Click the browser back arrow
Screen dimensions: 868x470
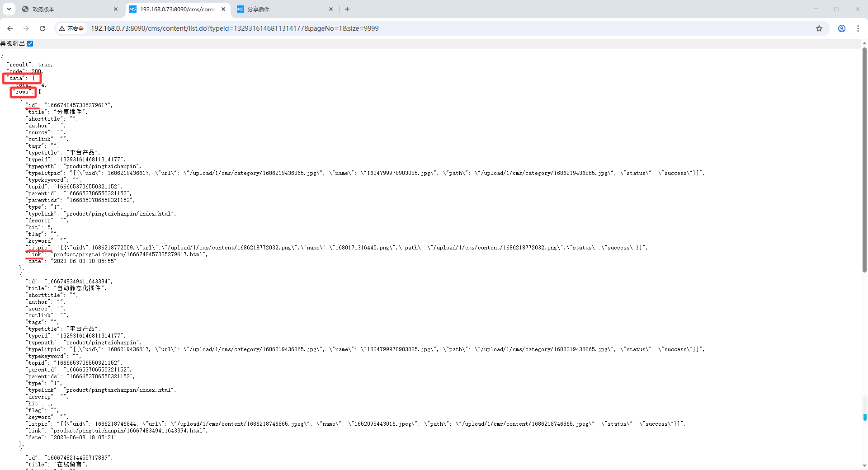point(10,28)
